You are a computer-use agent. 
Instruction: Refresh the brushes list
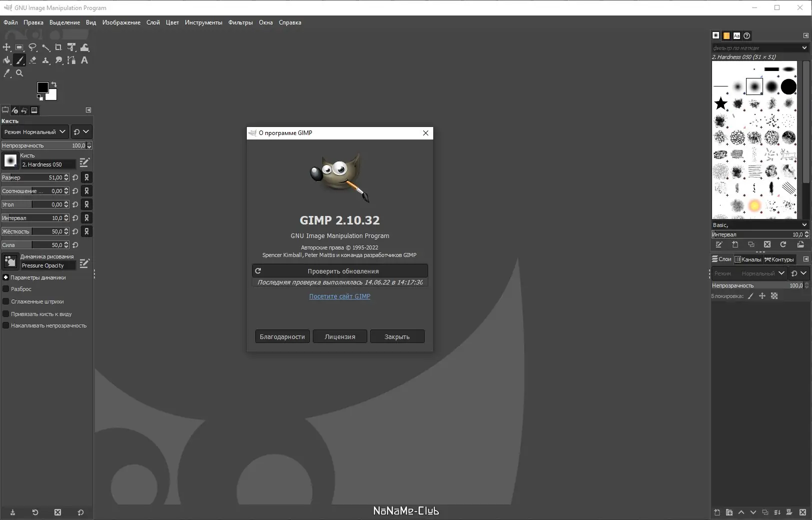click(x=783, y=244)
